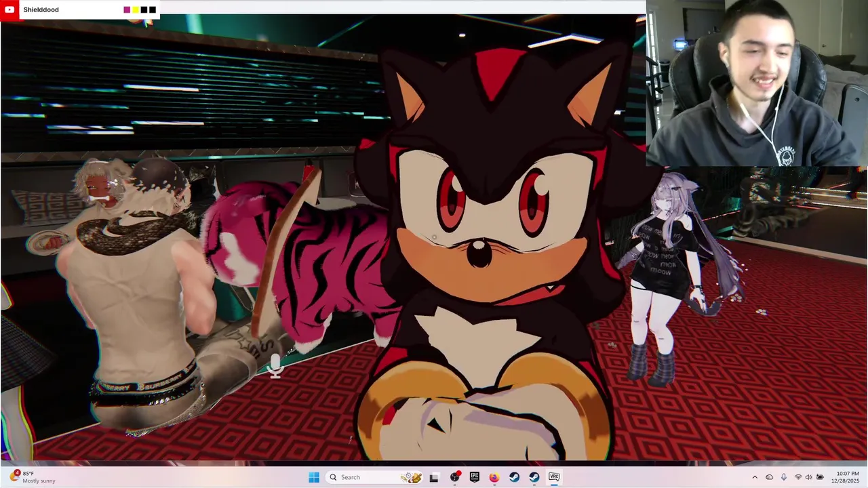Open the Wi-Fi network tray icon
The image size is (868, 488).
tap(798, 477)
